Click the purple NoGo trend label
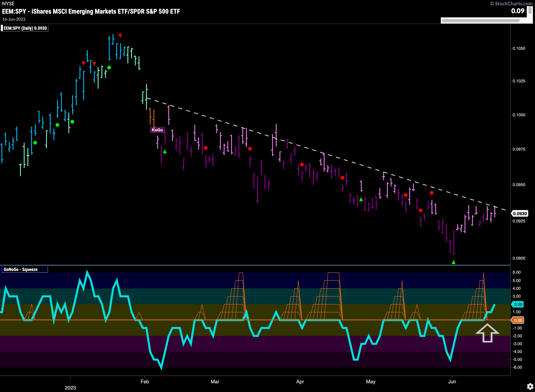Viewport: 535px width, 392px height. click(x=157, y=130)
